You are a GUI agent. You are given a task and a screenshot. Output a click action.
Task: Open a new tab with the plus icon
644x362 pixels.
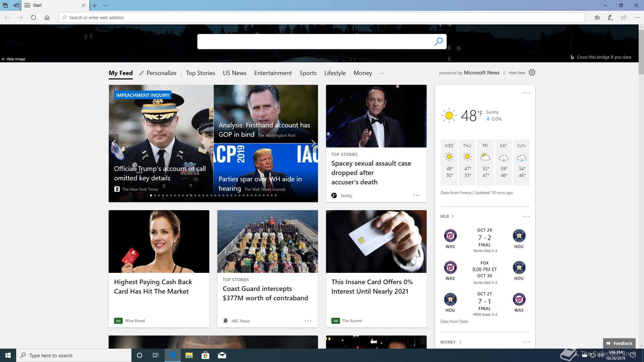95,5
